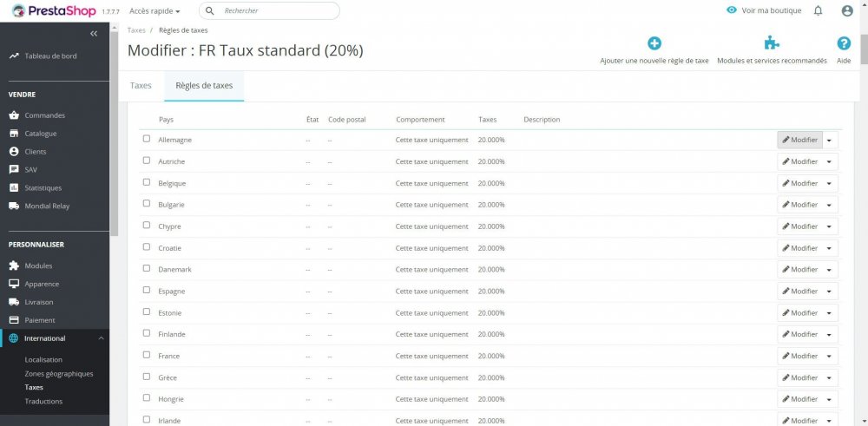Open notifications bell icon
The height and width of the screenshot is (426, 868).
[x=818, y=10]
